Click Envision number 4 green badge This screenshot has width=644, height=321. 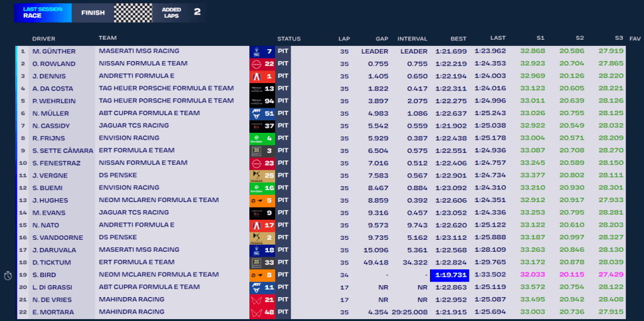click(262, 138)
